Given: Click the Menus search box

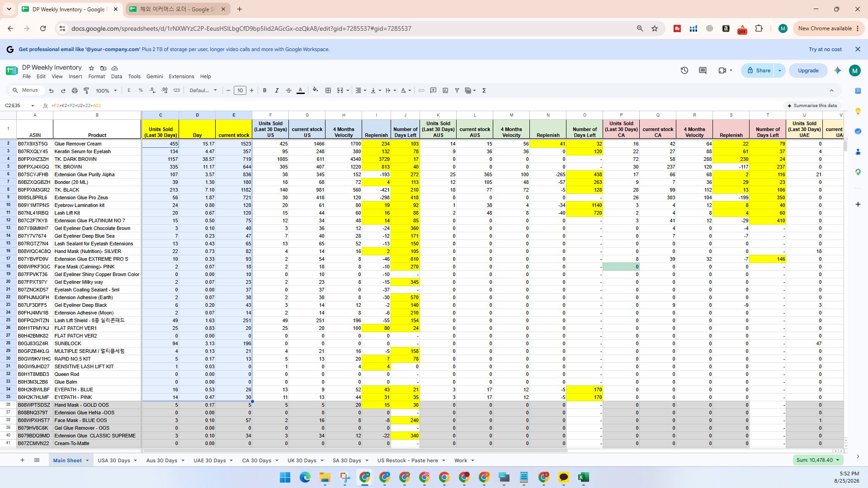Looking at the screenshot, I should [27, 90].
